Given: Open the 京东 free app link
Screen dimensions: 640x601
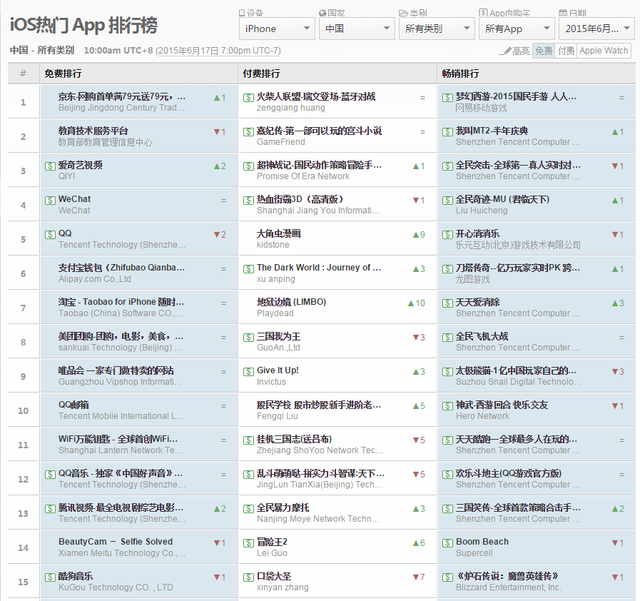Looking at the screenshot, I should click(122, 97).
